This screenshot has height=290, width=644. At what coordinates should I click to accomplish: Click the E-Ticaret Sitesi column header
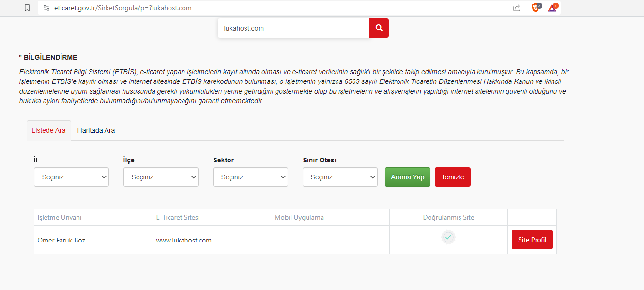coord(212,217)
